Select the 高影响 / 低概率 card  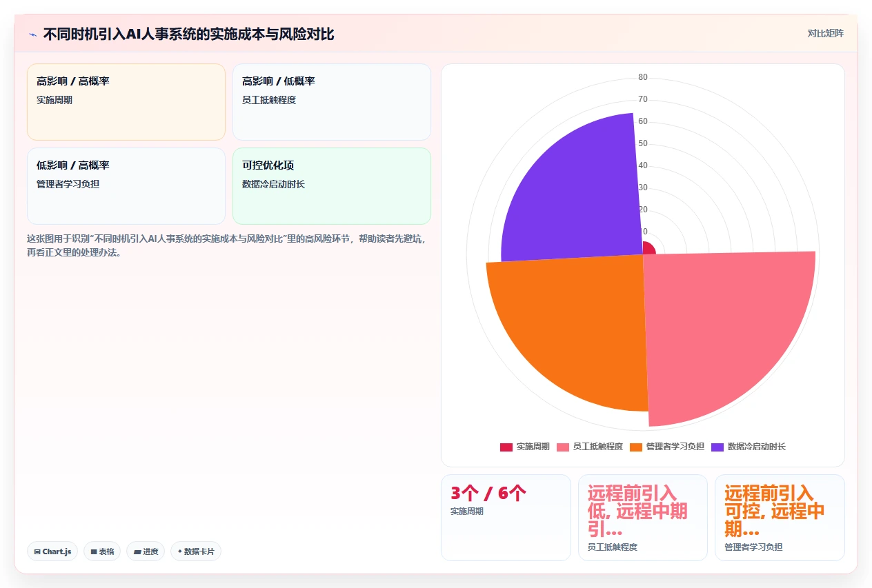332,102
